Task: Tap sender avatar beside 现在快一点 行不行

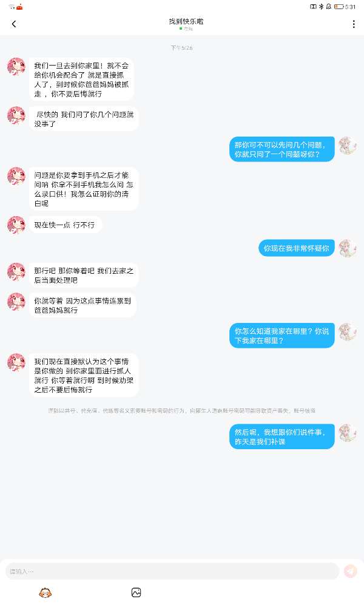Action: click(x=16, y=225)
